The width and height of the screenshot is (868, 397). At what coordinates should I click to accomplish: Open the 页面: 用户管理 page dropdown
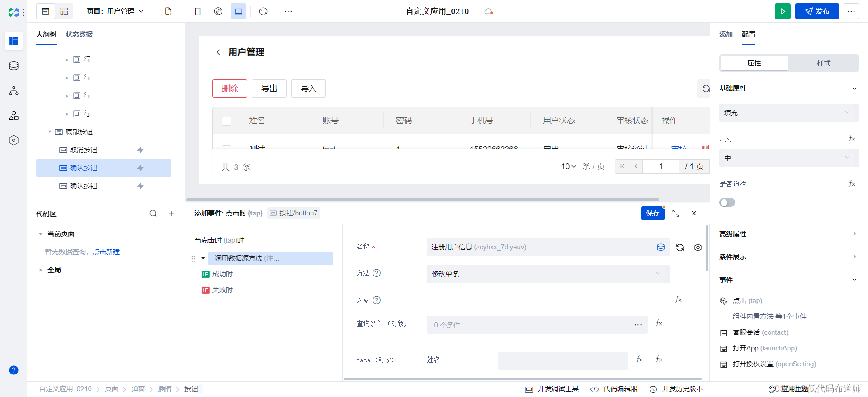click(x=115, y=11)
